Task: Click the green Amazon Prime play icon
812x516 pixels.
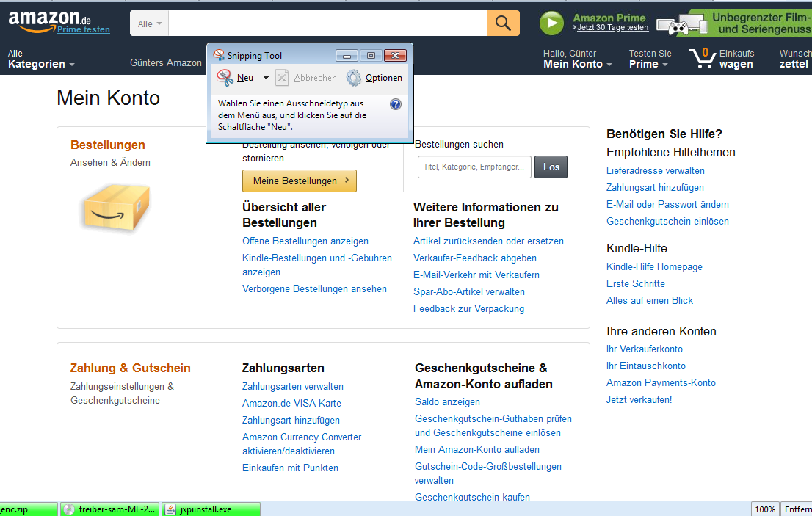Action: coord(551,23)
